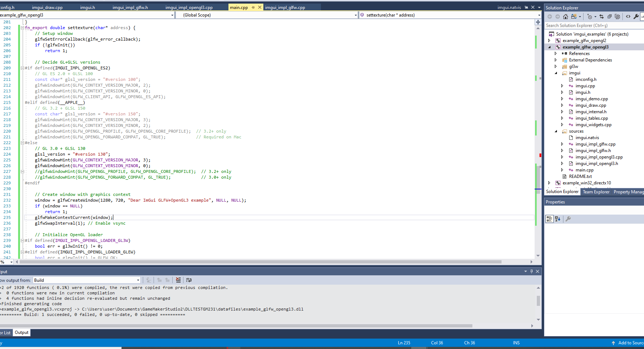Switch to imgui_impl_opengl3.cpp tab

coord(189,7)
